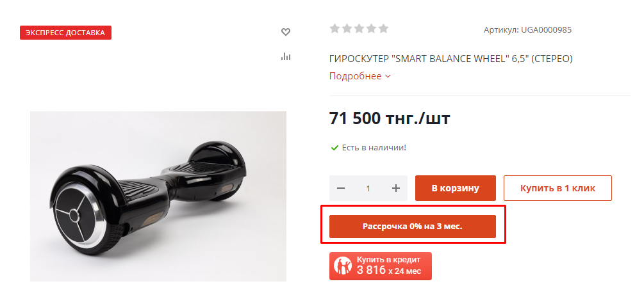Add product to comparison via bar chart icon

pos(285,56)
